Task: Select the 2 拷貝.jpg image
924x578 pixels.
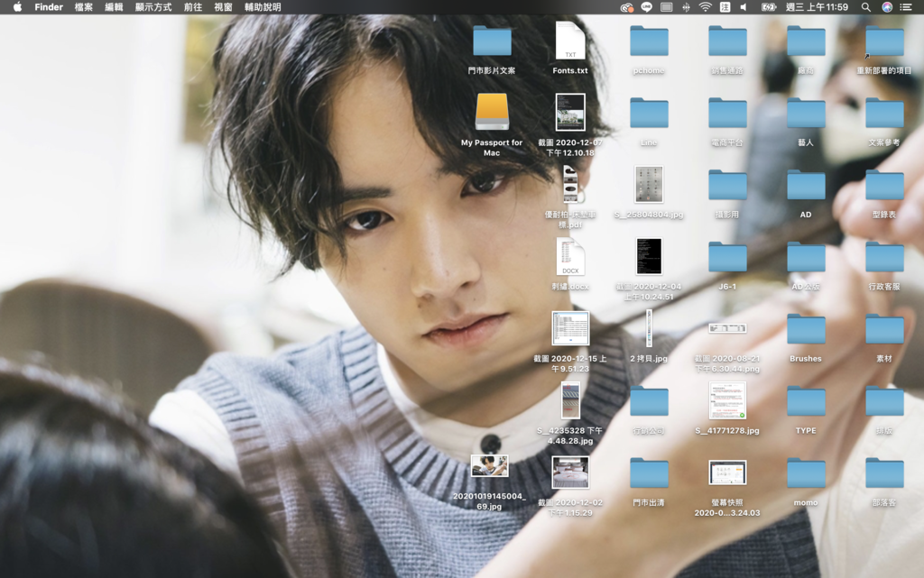Action: point(649,328)
